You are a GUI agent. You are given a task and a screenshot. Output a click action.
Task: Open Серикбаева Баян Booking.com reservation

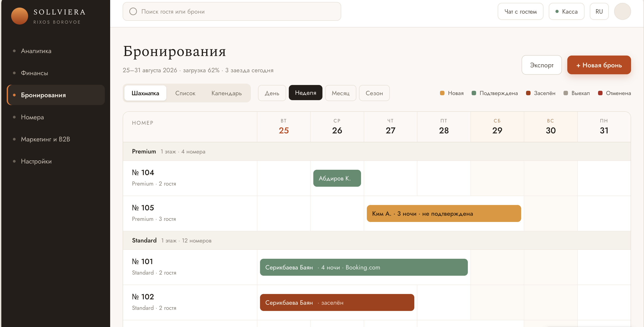point(364,267)
